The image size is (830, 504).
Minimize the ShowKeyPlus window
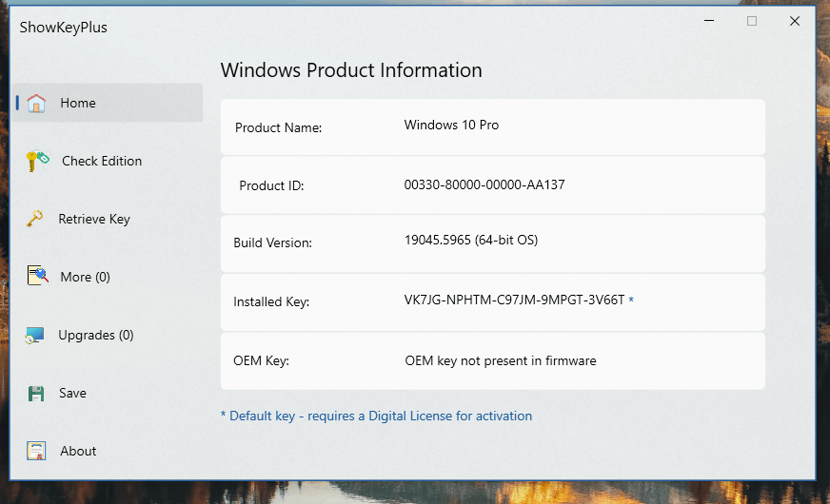tap(709, 21)
